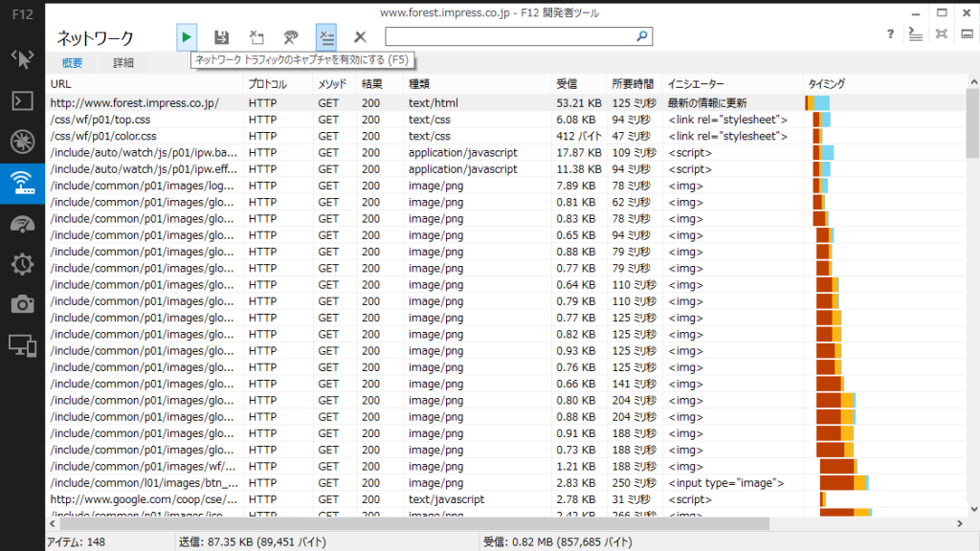980x551 pixels.
Task: Toggle the clear entries on navigate icon
Action: point(326,37)
